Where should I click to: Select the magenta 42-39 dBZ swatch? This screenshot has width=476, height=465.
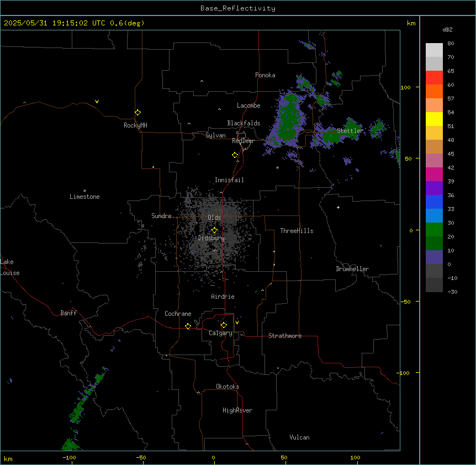pyautogui.click(x=434, y=174)
